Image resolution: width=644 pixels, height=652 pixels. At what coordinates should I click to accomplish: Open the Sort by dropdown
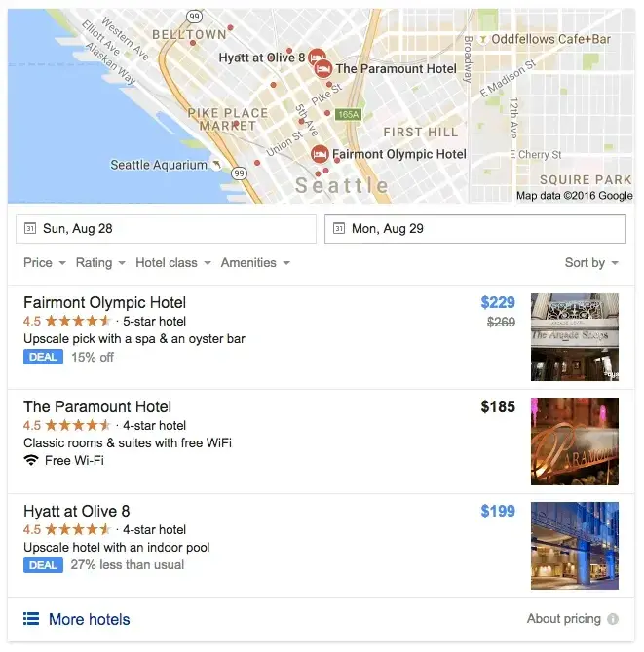(x=591, y=263)
